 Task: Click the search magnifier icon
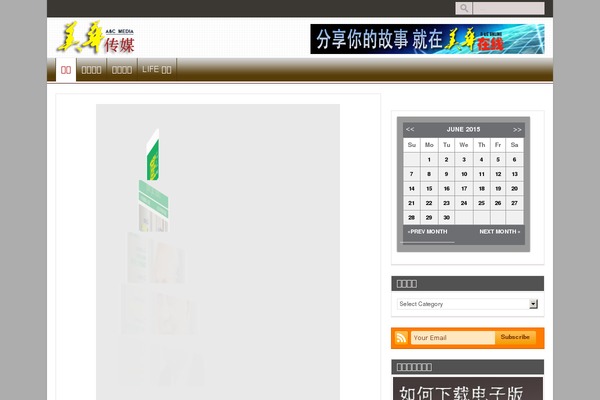pyautogui.click(x=464, y=8)
